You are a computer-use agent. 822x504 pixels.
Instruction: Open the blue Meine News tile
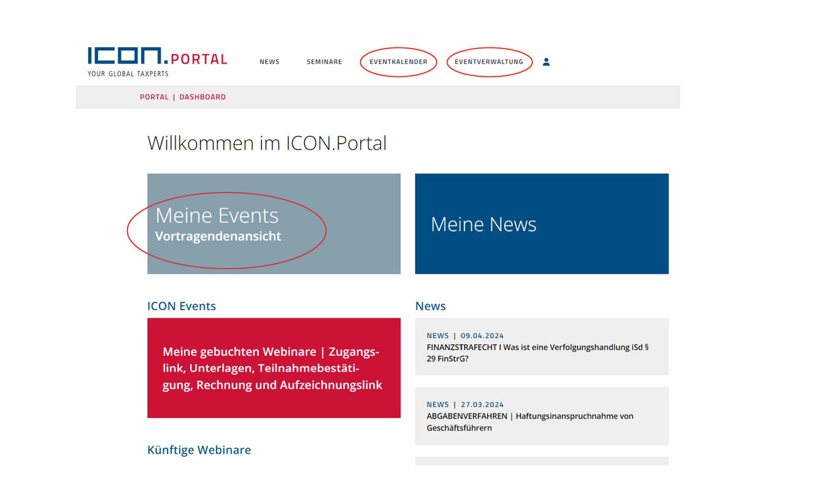pos(542,224)
